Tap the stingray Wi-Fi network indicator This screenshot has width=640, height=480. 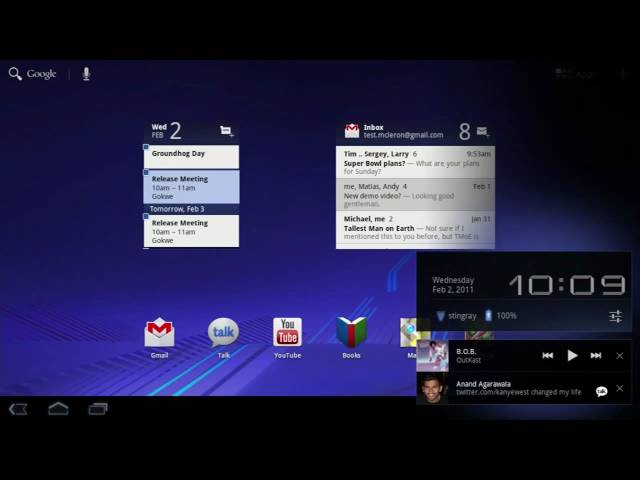pos(456,316)
